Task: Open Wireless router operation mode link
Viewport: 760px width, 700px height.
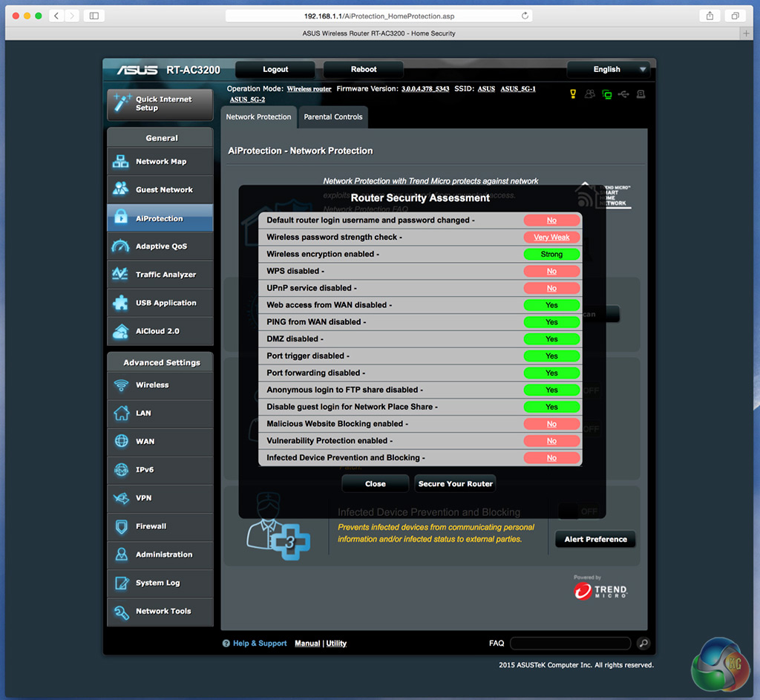Action: (x=309, y=89)
